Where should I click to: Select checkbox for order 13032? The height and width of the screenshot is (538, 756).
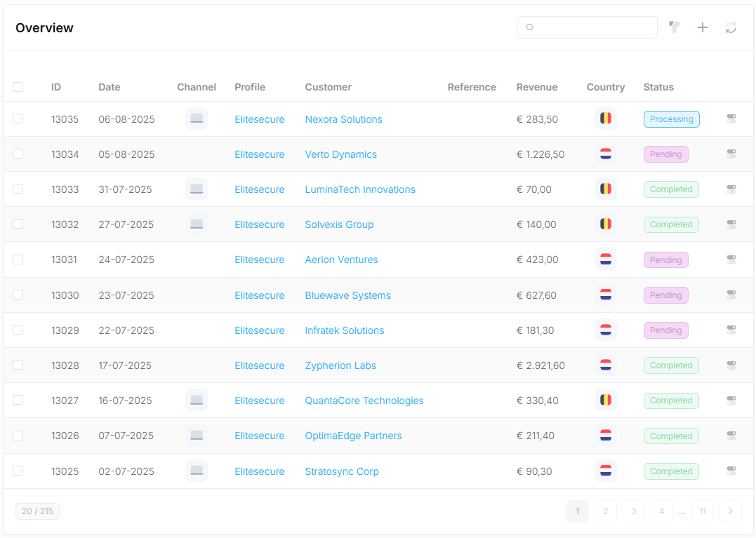click(x=18, y=224)
